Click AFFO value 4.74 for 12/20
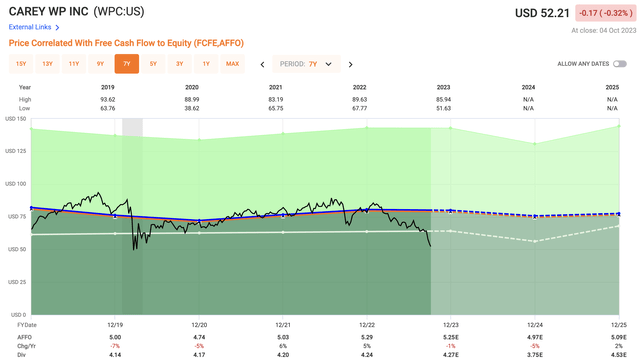Viewport: 640px width, 361px height. [x=199, y=337]
